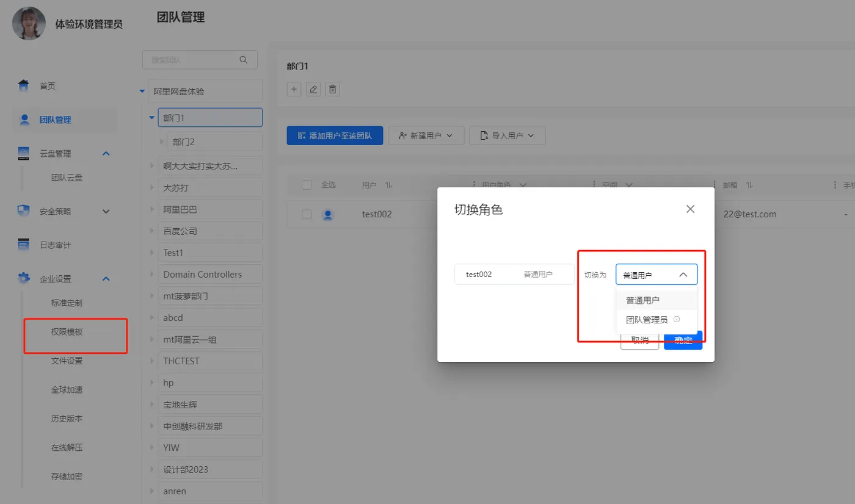The image size is (855, 504).
Task: Select the 大苏打 team in the tree
Action: coord(209,187)
